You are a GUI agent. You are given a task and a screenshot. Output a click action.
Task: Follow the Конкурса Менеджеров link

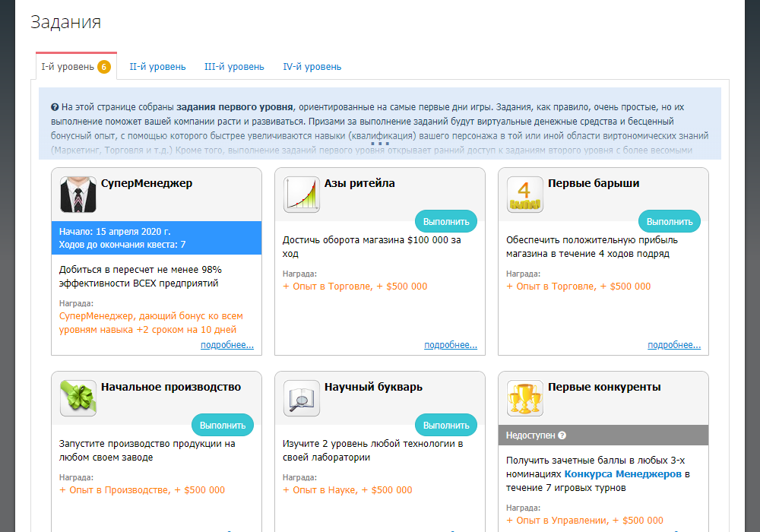(x=623, y=473)
